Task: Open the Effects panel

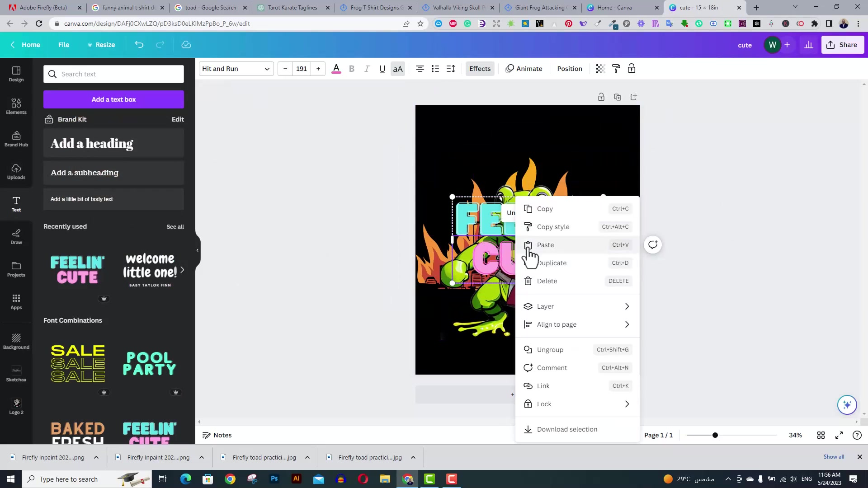Action: point(480,69)
